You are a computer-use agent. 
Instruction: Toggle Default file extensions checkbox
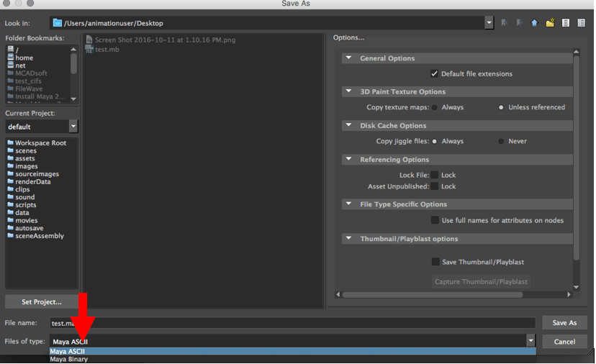coord(435,73)
